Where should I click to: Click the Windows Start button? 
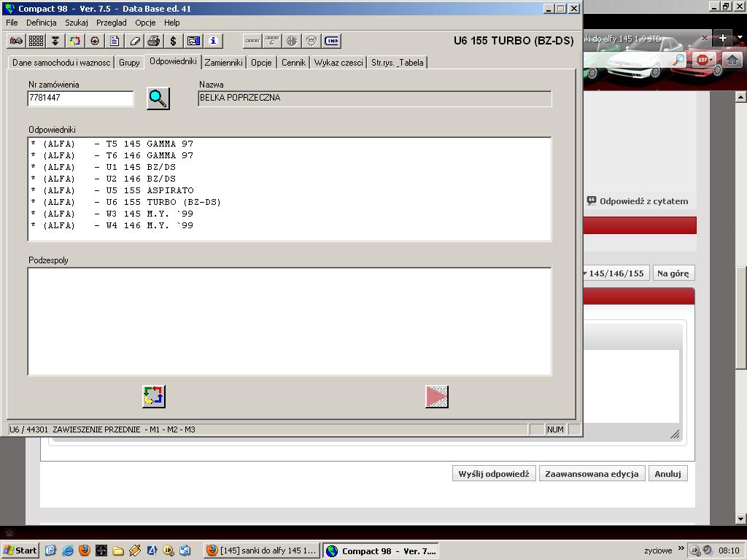click(20, 551)
